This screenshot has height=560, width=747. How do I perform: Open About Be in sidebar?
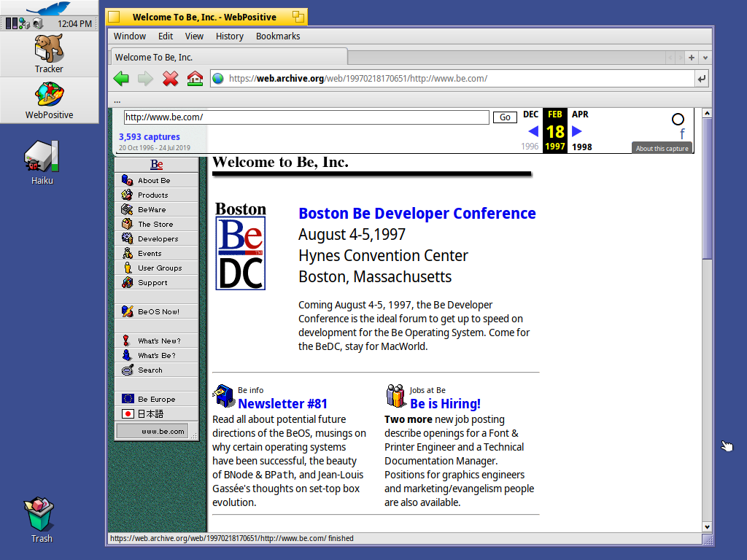156,181
